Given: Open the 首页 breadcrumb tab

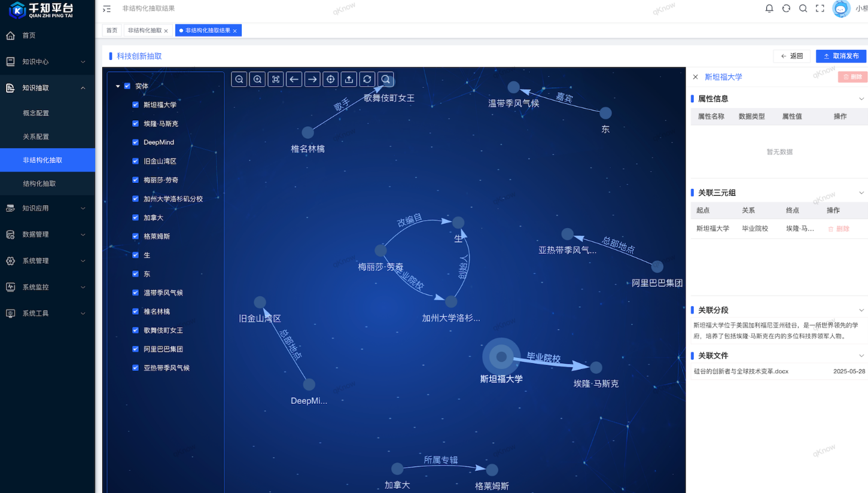Looking at the screenshot, I should pos(111,29).
